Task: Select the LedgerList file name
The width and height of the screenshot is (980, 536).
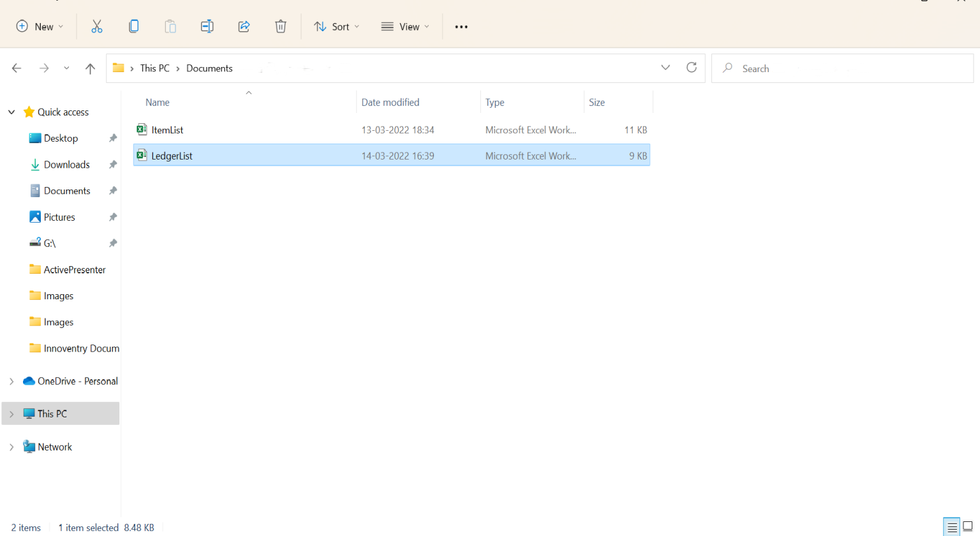Action: 172,156
